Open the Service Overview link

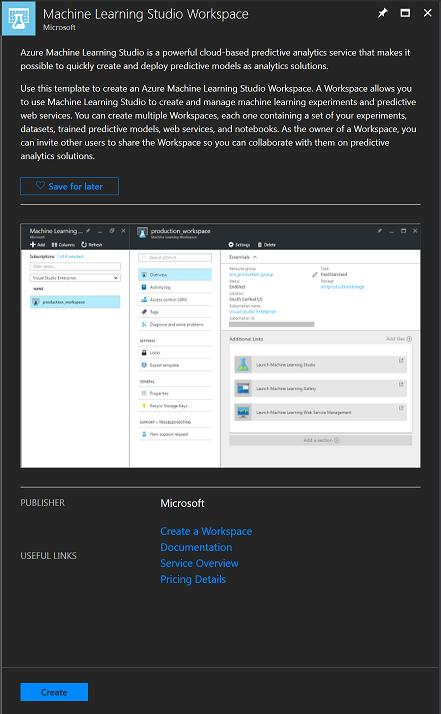coord(199,563)
